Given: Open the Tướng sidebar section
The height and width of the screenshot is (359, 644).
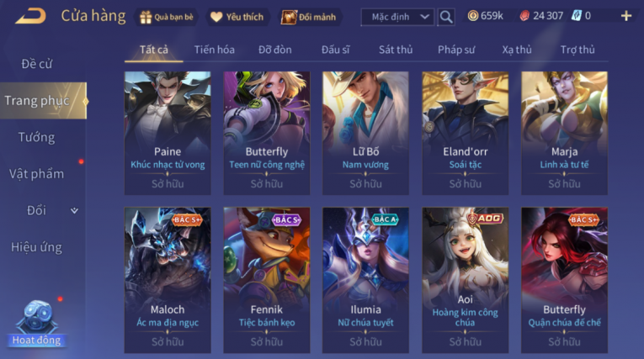Looking at the screenshot, I should [36, 137].
